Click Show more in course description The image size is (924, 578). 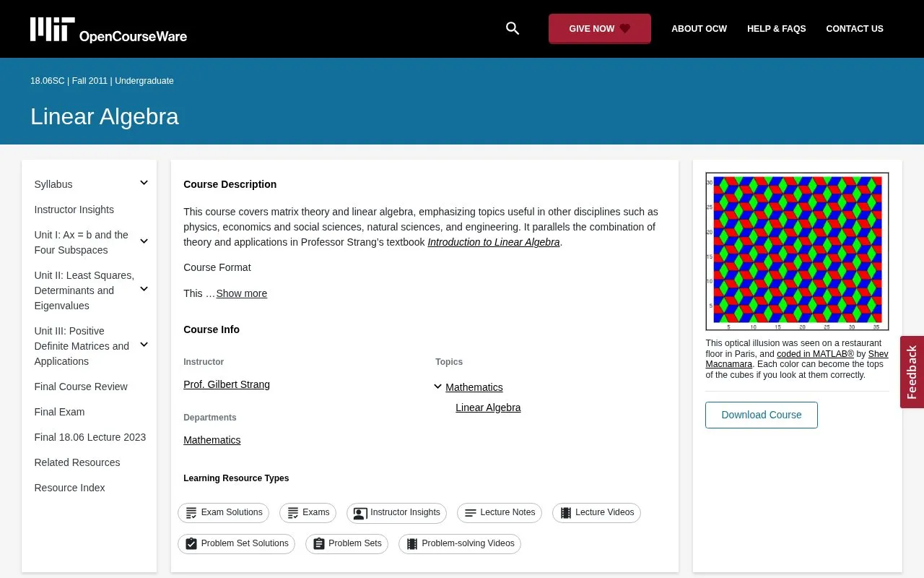tap(242, 293)
